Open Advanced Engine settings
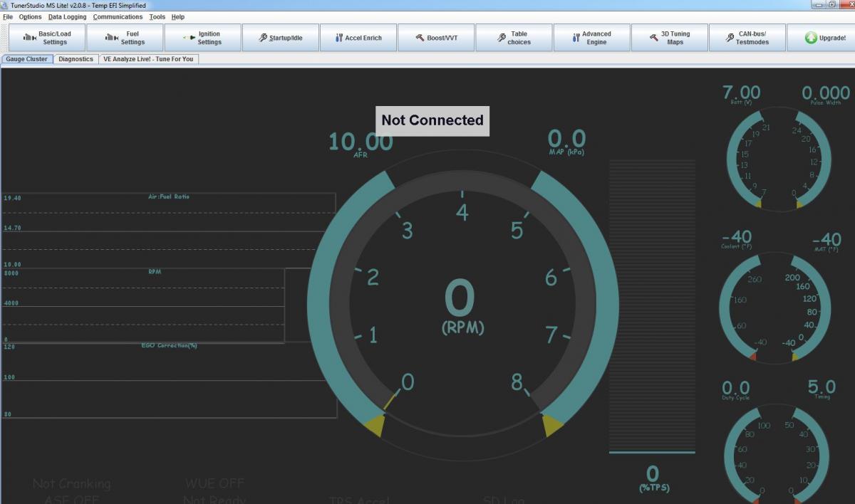Screen dimensions: 855x504 (x=591, y=38)
